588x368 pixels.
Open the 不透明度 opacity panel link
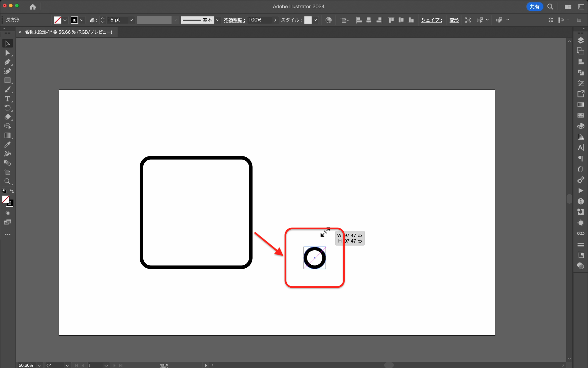click(234, 20)
